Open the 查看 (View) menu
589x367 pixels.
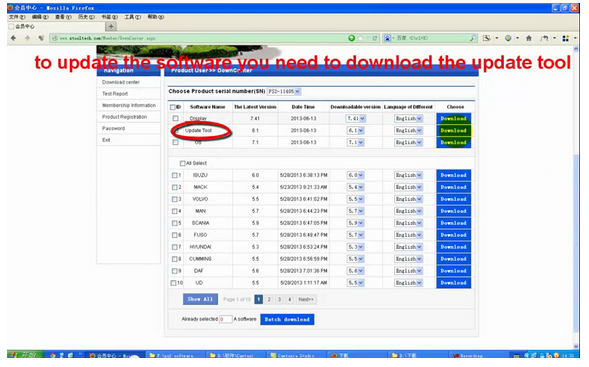[x=63, y=17]
